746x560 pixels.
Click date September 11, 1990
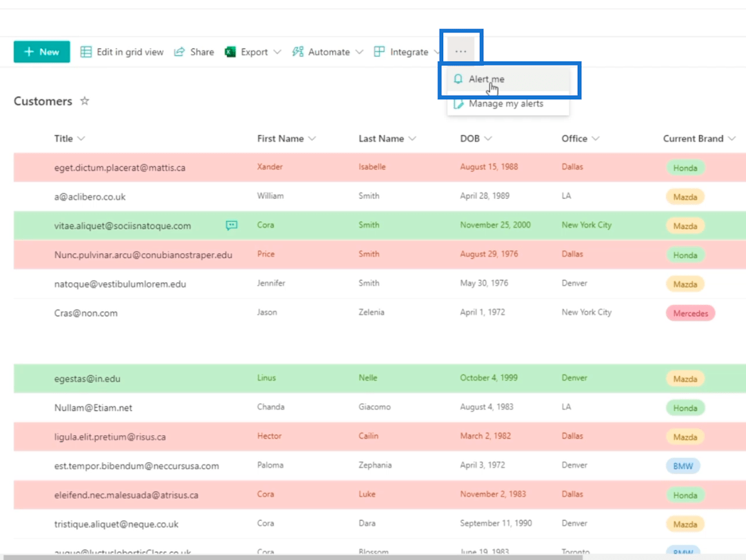point(496,523)
